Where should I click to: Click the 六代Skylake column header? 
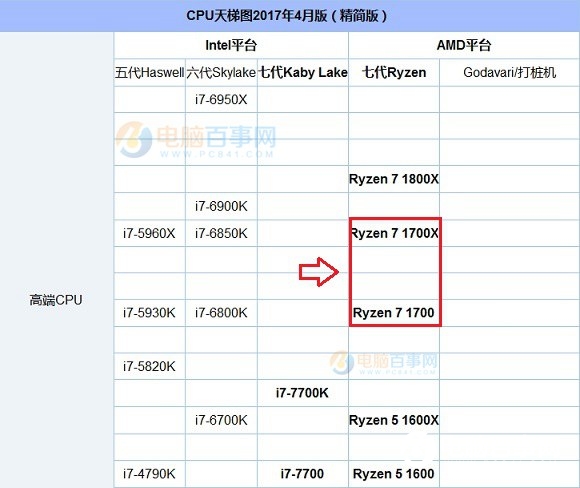click(x=221, y=73)
